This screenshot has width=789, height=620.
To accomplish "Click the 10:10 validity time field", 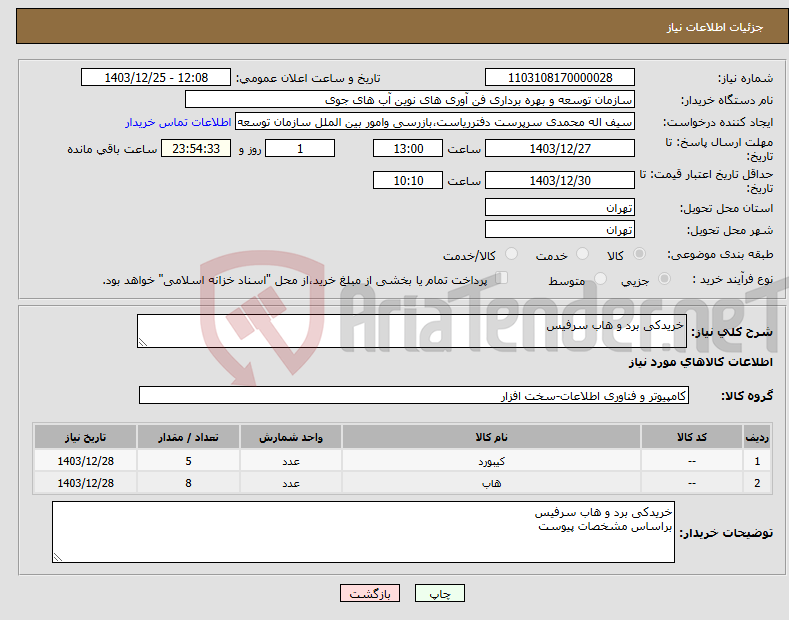I will pyautogui.click(x=408, y=180).
